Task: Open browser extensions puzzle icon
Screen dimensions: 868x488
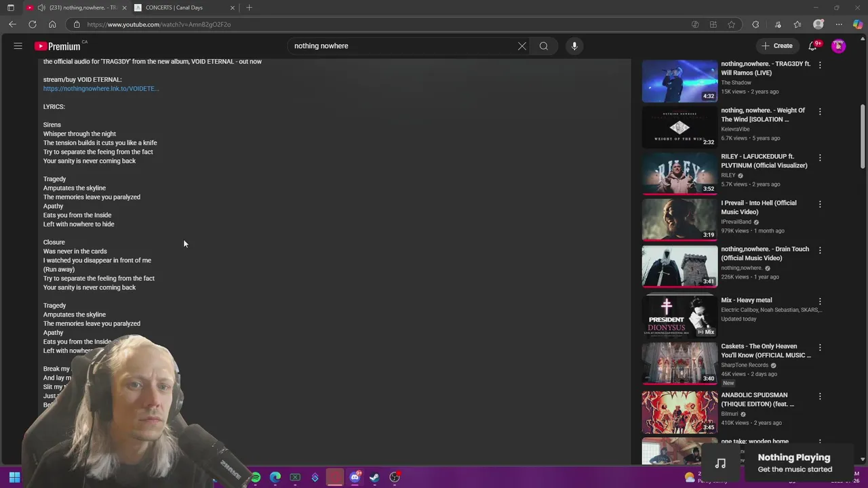Action: 755,24
